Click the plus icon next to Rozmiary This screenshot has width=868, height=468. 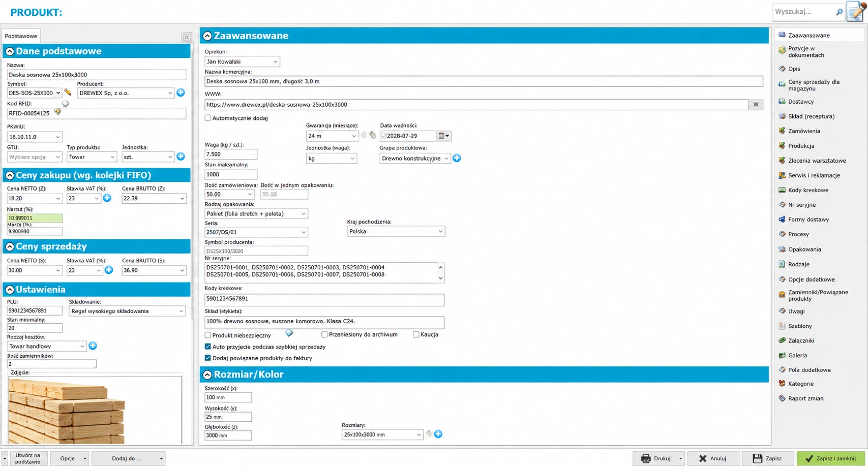(438, 434)
